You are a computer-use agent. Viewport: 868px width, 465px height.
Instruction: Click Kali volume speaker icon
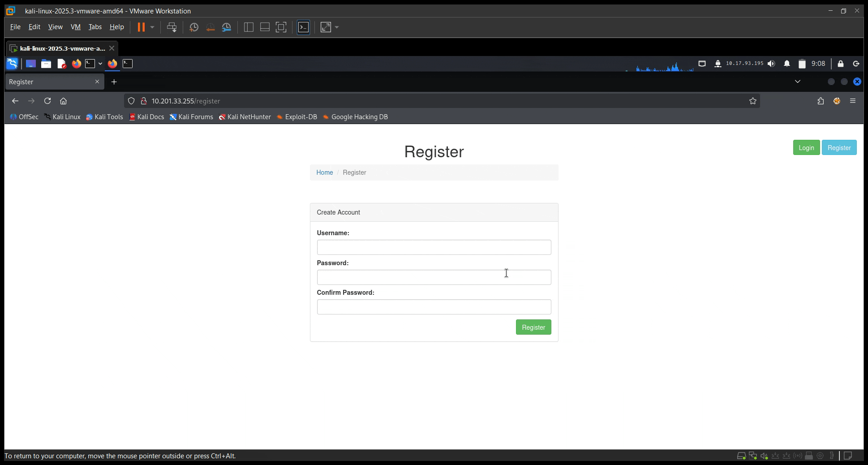[x=771, y=64]
